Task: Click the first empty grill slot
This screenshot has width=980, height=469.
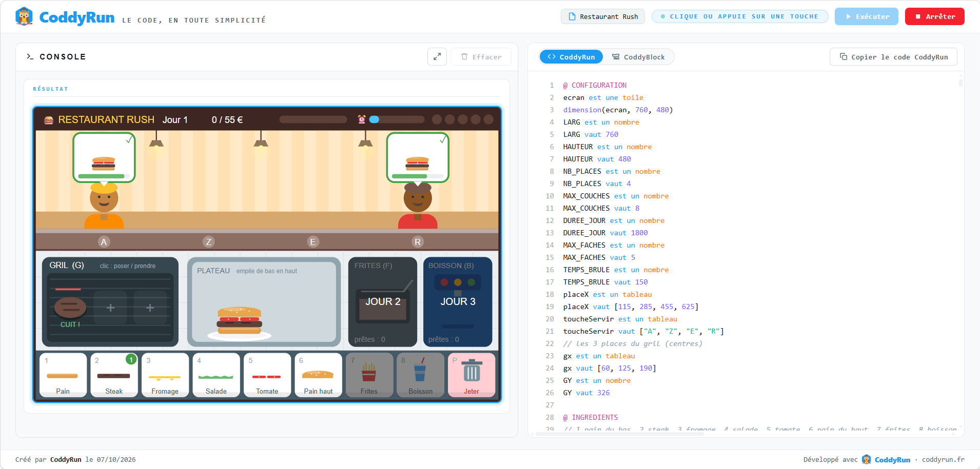Action: (x=110, y=308)
